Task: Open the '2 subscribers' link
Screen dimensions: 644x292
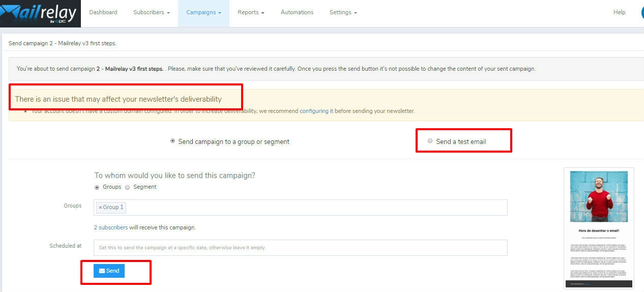Action: point(110,227)
